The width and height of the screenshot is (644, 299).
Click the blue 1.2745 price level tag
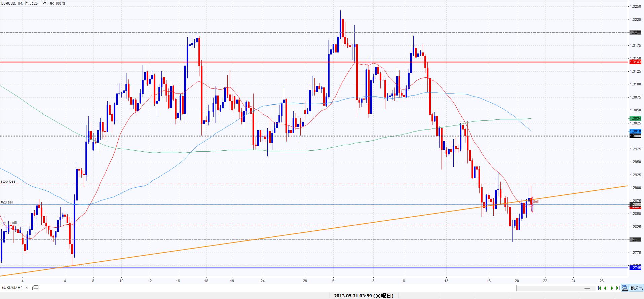(x=635, y=268)
